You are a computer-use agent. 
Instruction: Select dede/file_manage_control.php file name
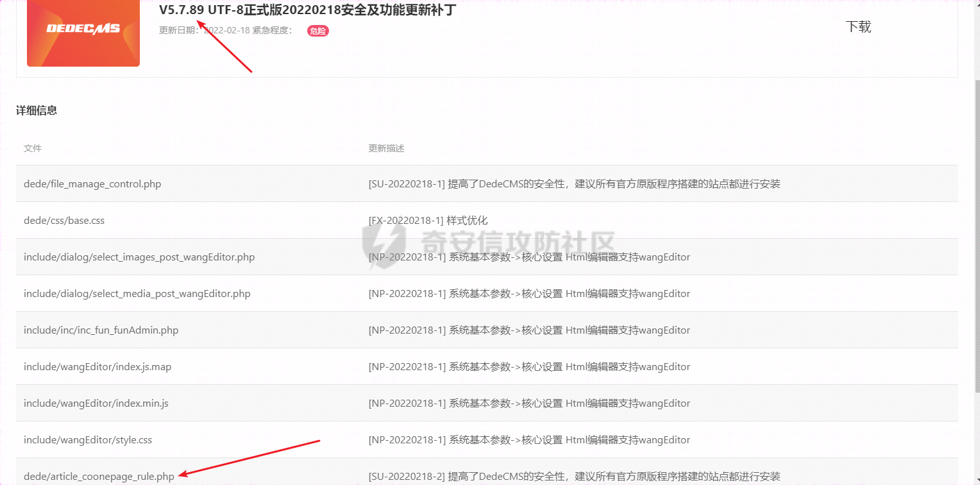pos(92,184)
